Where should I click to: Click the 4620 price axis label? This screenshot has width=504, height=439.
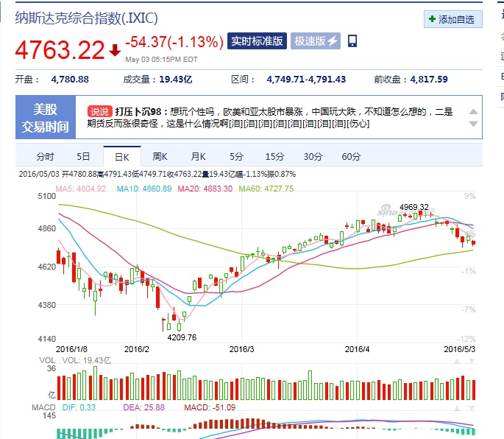click(47, 267)
